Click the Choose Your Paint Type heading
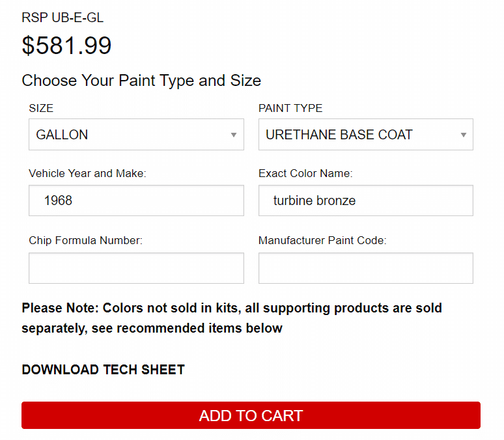 (x=141, y=81)
